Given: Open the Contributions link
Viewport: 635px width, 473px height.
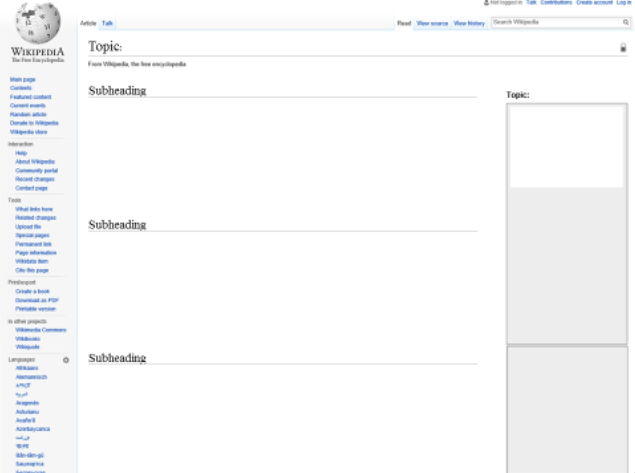Looking at the screenshot, I should click(556, 2).
